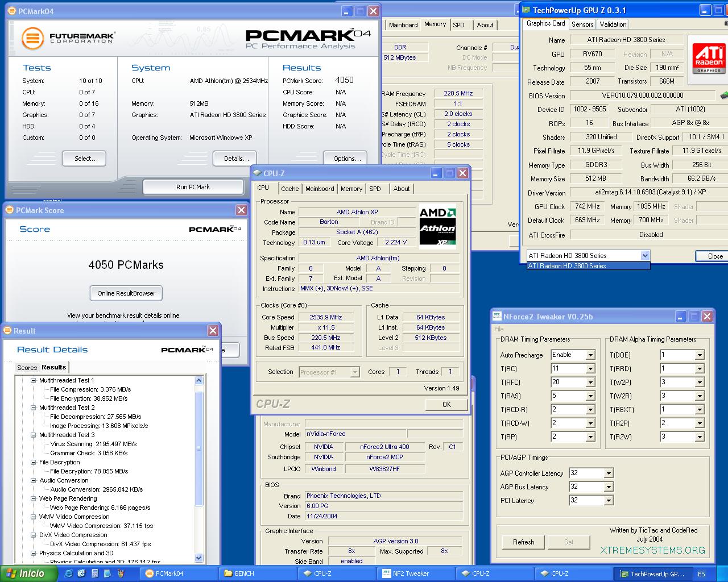Open the Auto Precharge dropdown

tap(590, 355)
